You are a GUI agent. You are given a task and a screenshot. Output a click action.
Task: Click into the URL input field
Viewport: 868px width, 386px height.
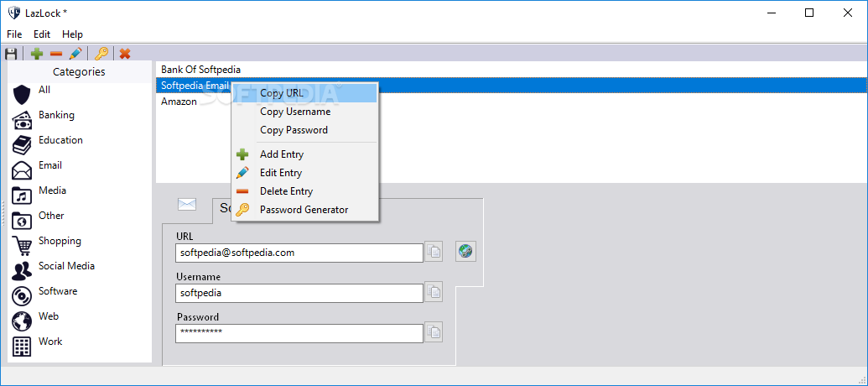(x=299, y=253)
